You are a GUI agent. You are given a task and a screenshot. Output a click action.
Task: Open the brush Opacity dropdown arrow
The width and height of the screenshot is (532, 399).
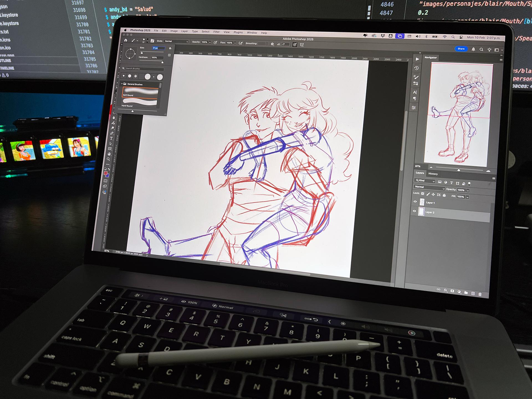(210, 42)
